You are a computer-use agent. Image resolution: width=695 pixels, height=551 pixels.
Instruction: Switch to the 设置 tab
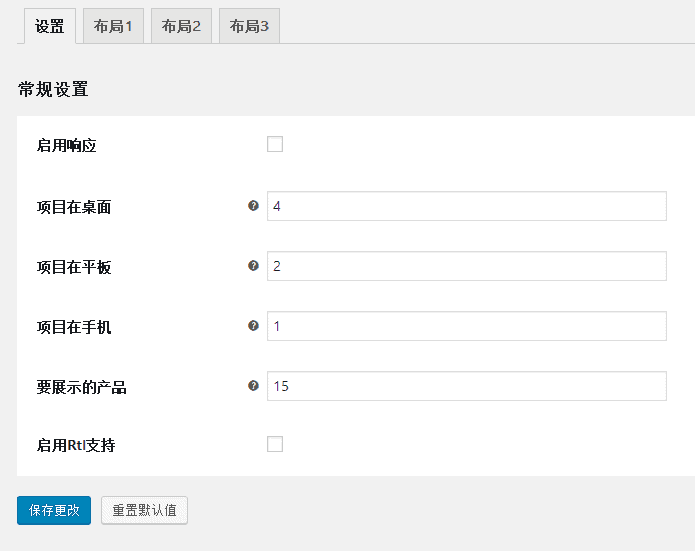pos(50,26)
